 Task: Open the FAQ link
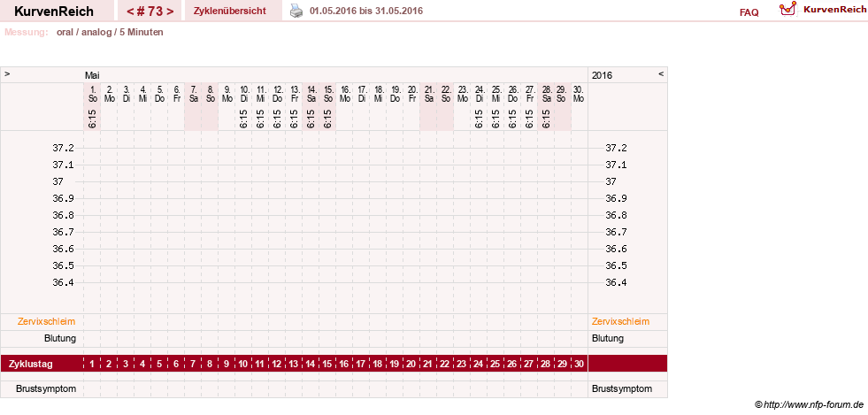tap(749, 12)
